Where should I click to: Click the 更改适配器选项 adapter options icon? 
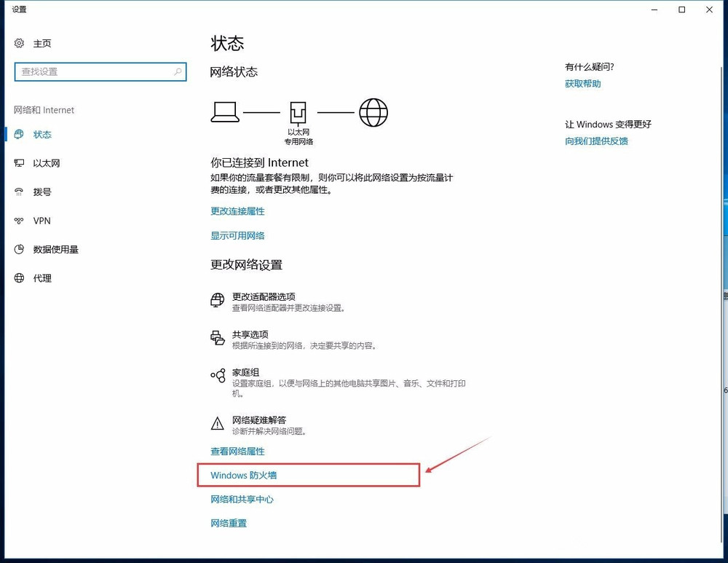[x=217, y=300]
